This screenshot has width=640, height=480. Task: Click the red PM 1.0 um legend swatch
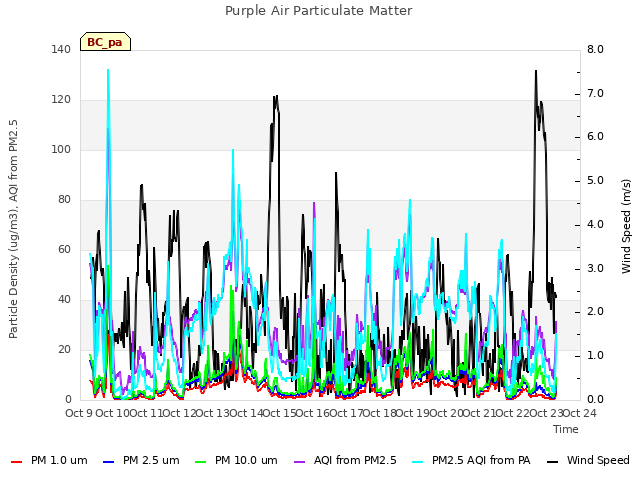(16, 462)
